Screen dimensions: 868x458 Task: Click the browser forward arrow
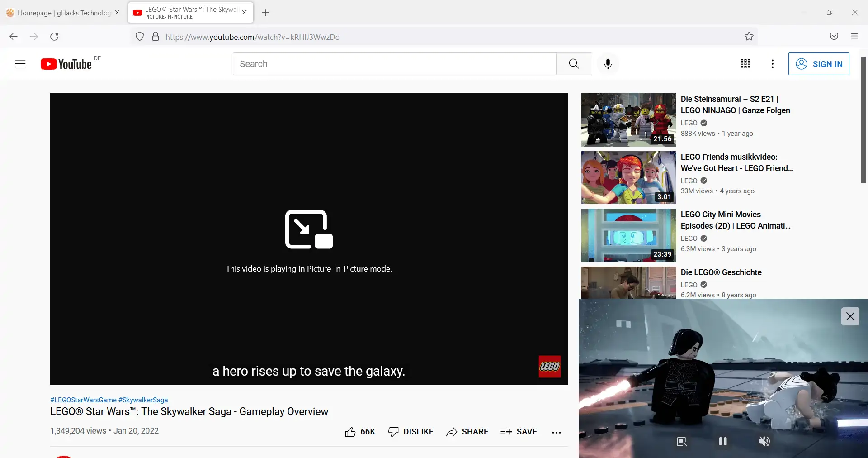click(34, 37)
